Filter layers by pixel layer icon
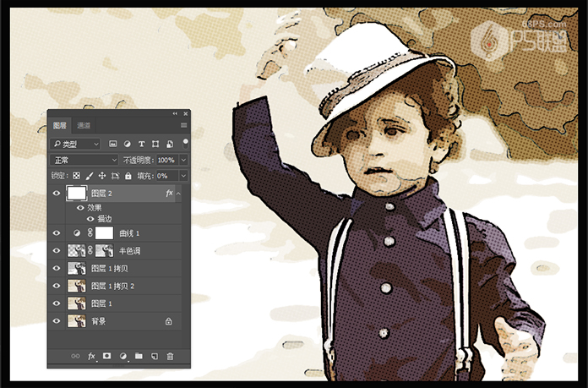This screenshot has height=388, width=588. (x=112, y=144)
